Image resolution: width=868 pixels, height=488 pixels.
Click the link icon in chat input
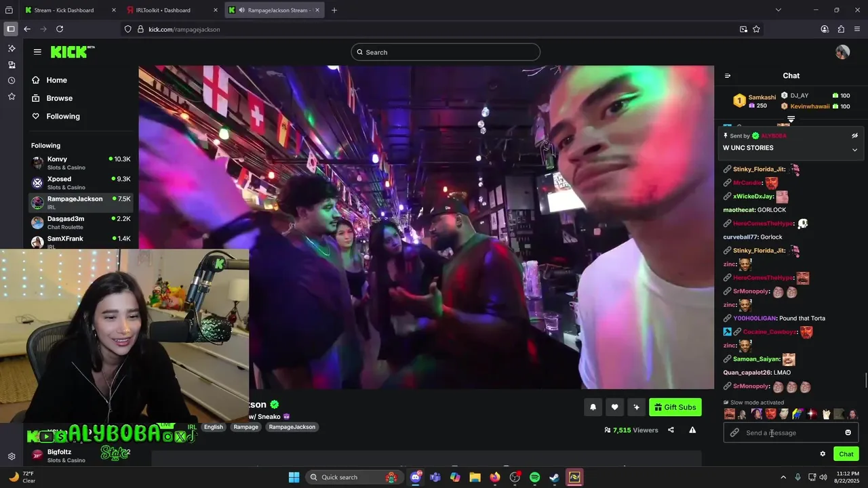(734, 432)
